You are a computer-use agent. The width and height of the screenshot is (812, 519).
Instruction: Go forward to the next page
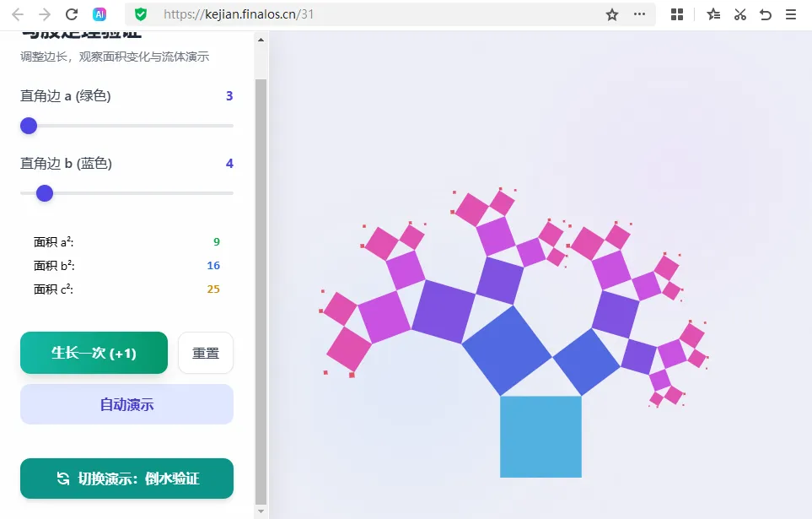coord(45,14)
